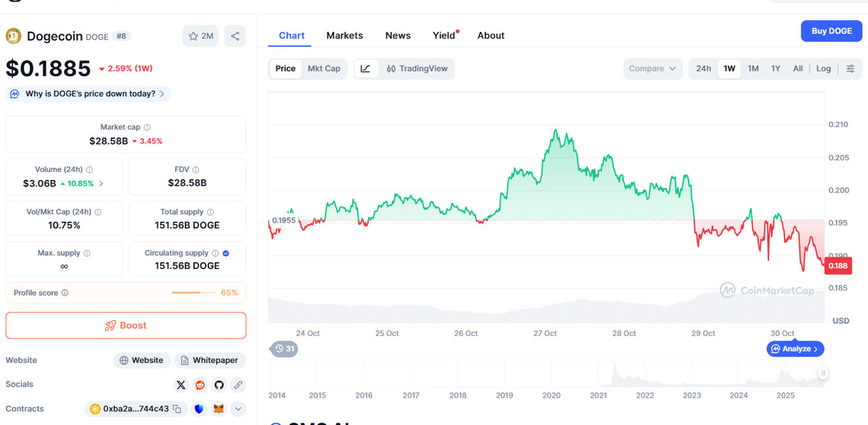This screenshot has height=425, width=868.
Task: Click the share icon next to Dogecoin
Action: [235, 36]
